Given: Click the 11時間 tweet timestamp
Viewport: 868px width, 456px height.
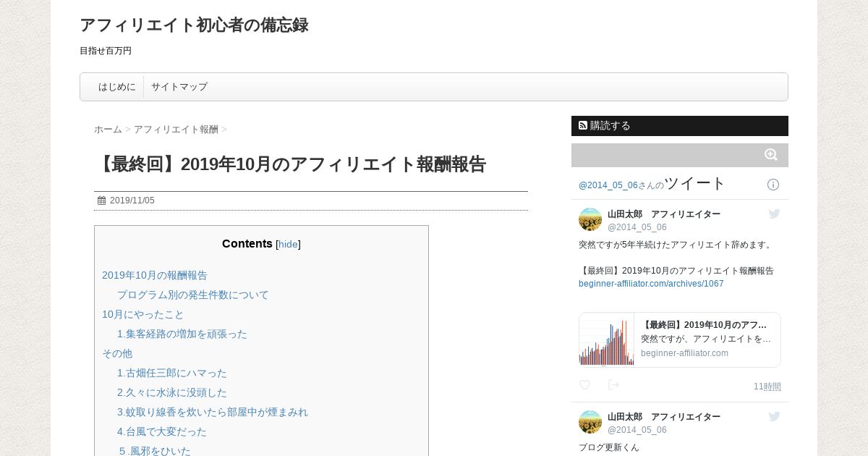Looking at the screenshot, I should pos(767,387).
